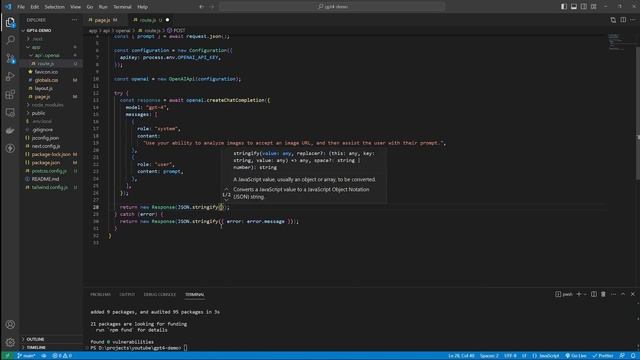
Task: Open the Explorer view in the activity bar
Action: [10, 22]
